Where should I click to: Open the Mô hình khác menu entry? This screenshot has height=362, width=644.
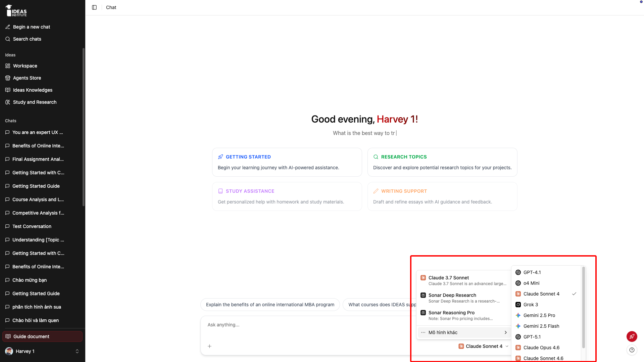point(464,332)
